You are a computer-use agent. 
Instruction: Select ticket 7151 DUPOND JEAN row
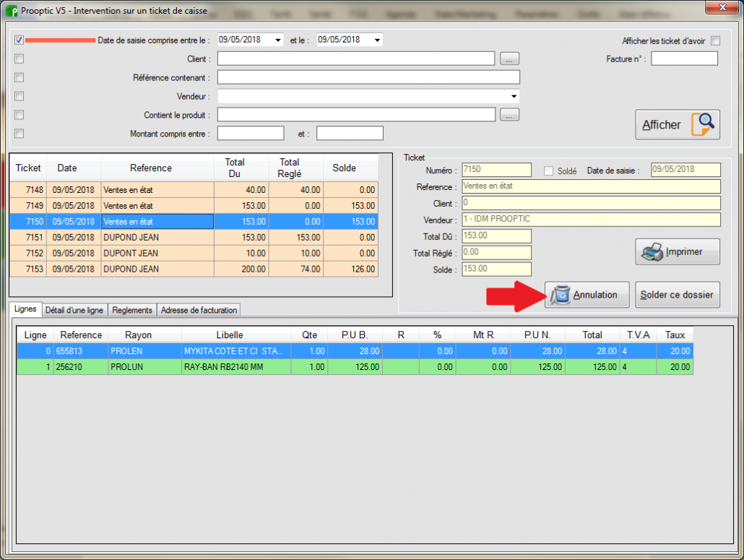pyautogui.click(x=194, y=237)
